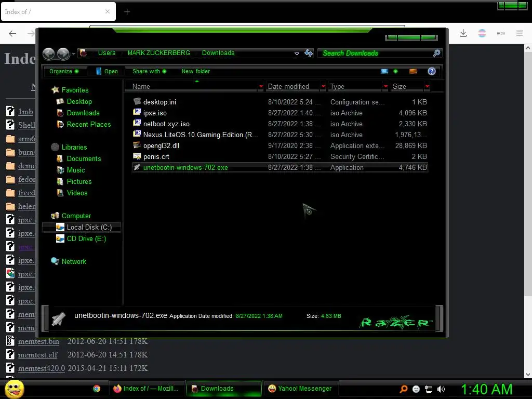The width and height of the screenshot is (532, 399).
Task: Open the Type column filter dropdown arrow
Action: pos(385,87)
